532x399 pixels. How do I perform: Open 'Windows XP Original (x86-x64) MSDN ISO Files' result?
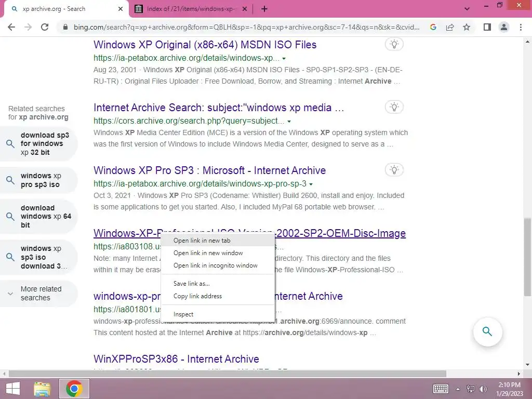(x=205, y=45)
